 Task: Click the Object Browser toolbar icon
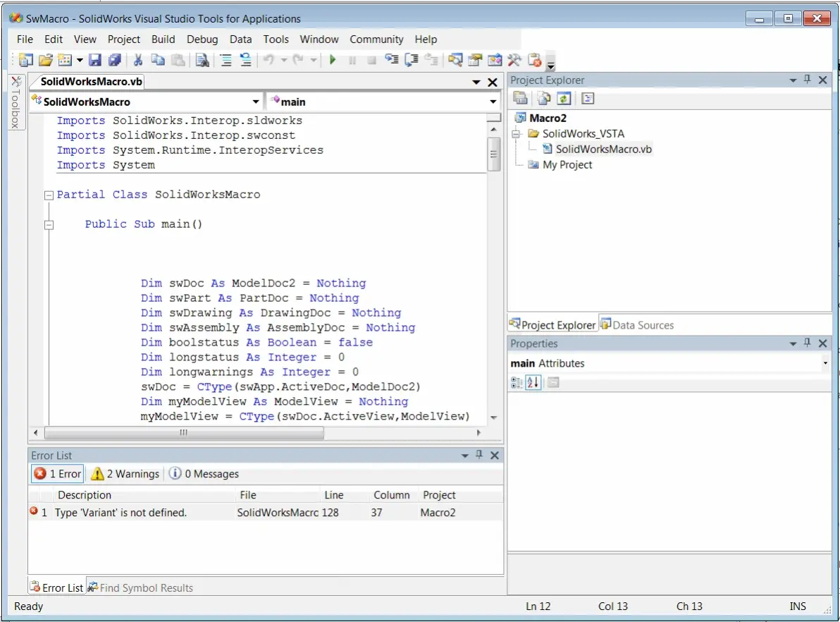[x=495, y=60]
